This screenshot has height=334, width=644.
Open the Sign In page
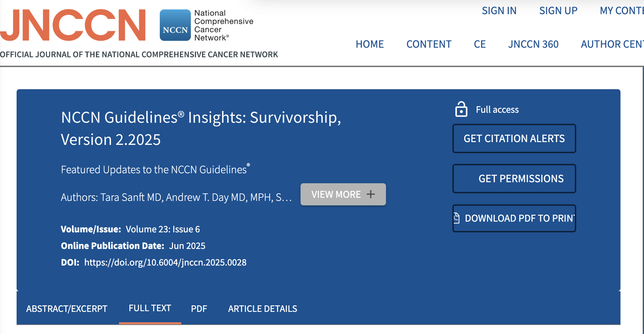click(x=499, y=11)
